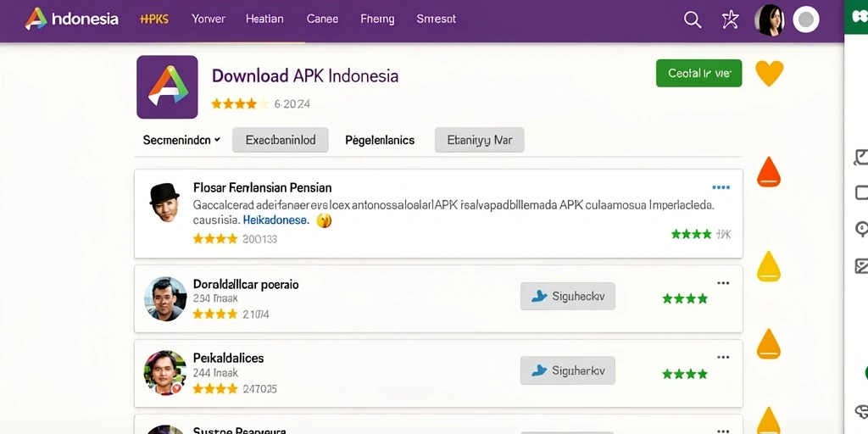Select the Smesot menu item
This screenshot has height=434, width=868.
[x=437, y=19]
